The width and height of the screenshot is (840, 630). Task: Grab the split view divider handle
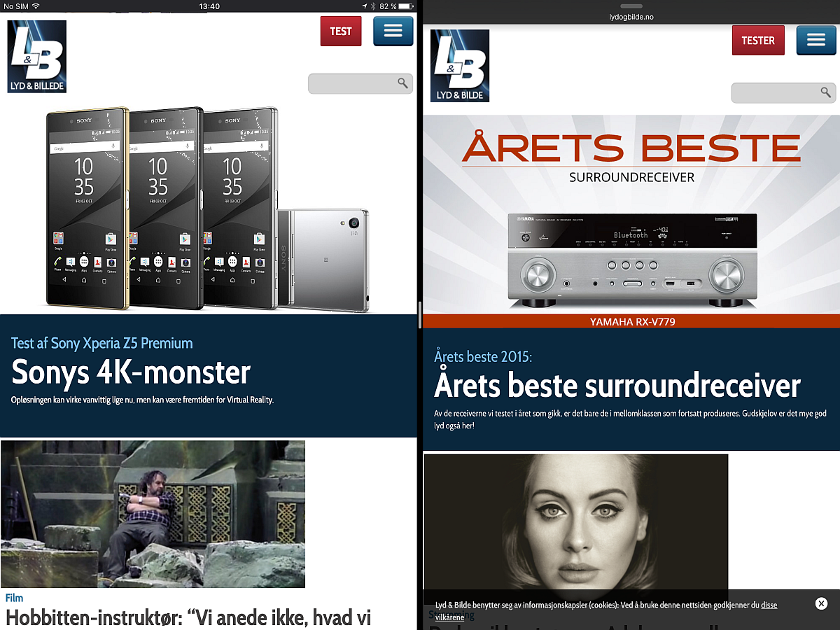[x=419, y=315]
